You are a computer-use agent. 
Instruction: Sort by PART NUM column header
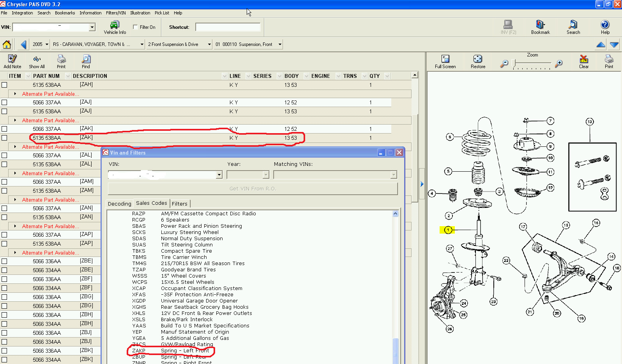[46, 76]
